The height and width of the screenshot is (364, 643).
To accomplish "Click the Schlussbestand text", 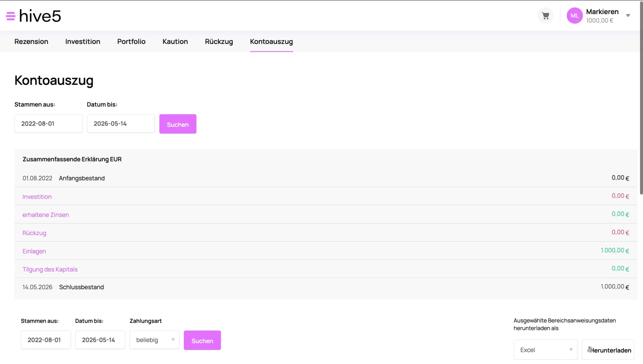I will pos(81,287).
